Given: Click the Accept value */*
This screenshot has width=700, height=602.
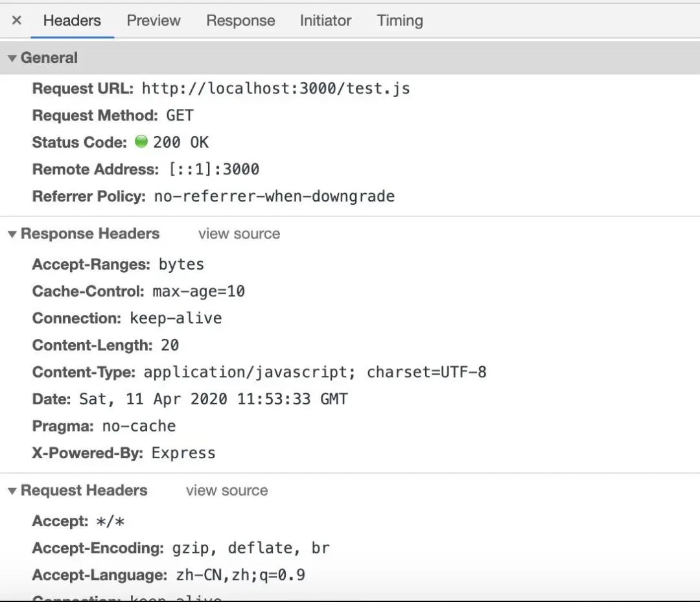Looking at the screenshot, I should [x=110, y=521].
